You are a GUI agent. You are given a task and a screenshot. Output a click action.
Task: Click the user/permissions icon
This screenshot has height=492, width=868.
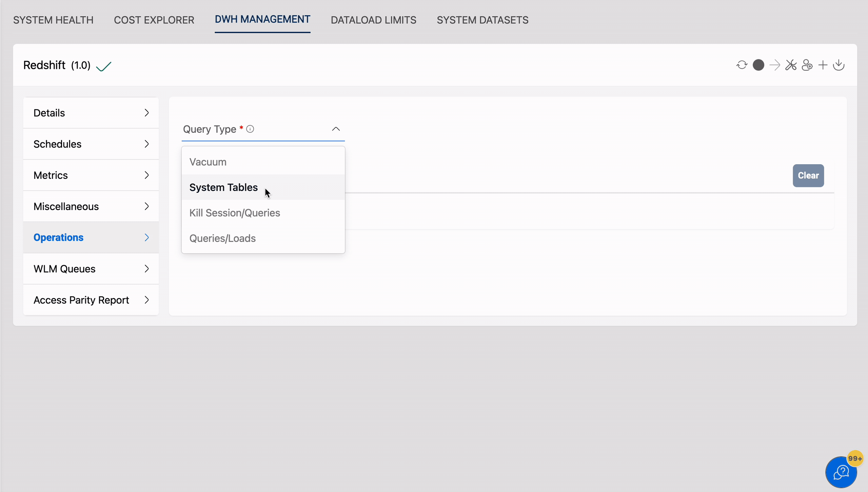pyautogui.click(x=807, y=65)
